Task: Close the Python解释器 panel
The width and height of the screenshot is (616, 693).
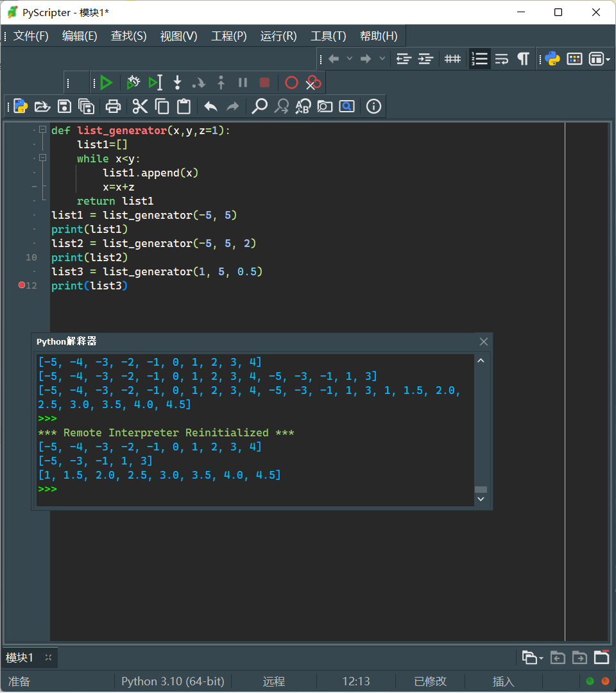Action: click(x=484, y=341)
